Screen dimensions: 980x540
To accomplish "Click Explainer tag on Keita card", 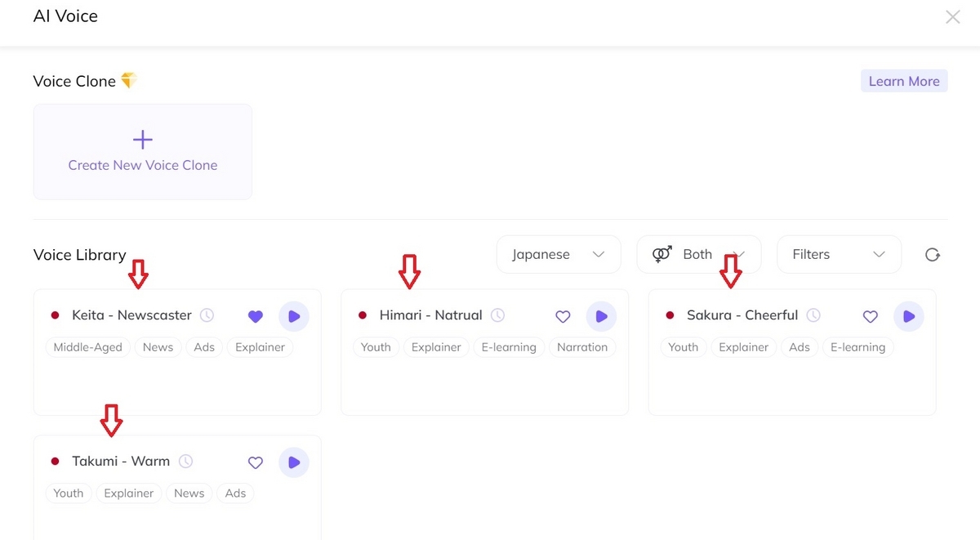I will pyautogui.click(x=260, y=347).
